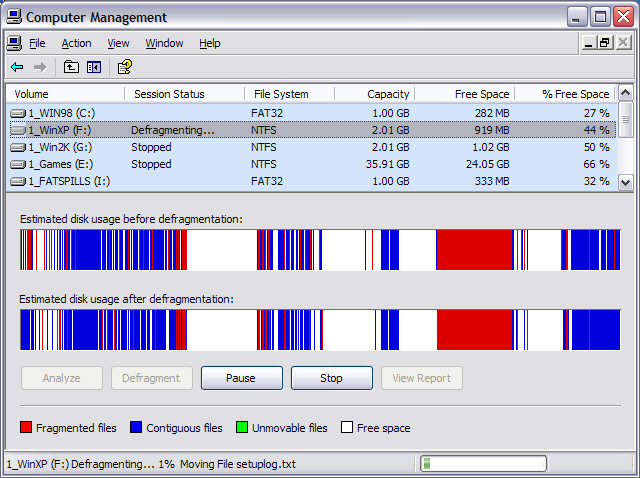Sort by the File System column header

(x=289, y=94)
